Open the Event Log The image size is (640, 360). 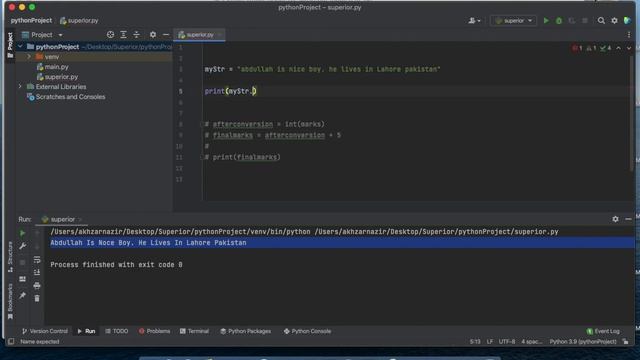[x=603, y=331]
